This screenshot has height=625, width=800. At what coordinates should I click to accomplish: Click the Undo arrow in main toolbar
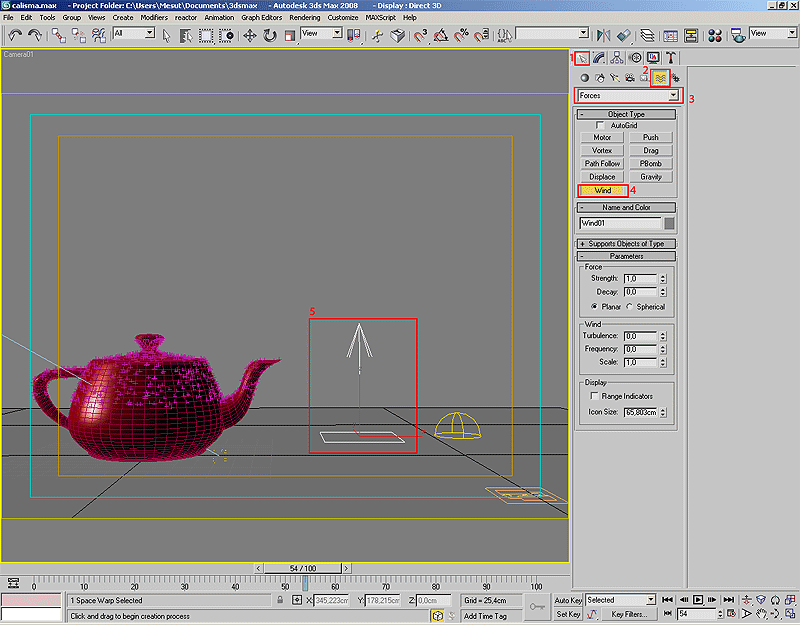point(14,35)
